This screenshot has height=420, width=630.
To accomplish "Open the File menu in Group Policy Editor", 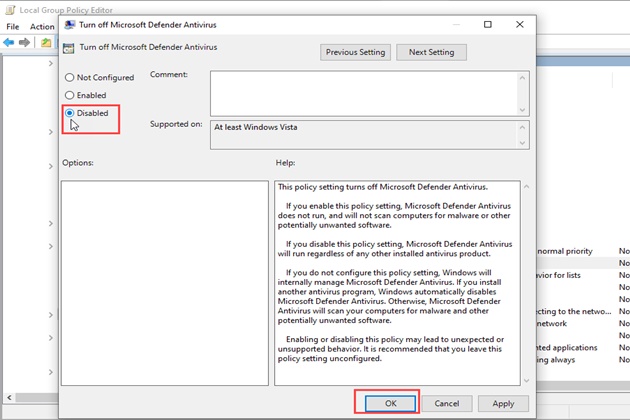I will [x=12, y=27].
